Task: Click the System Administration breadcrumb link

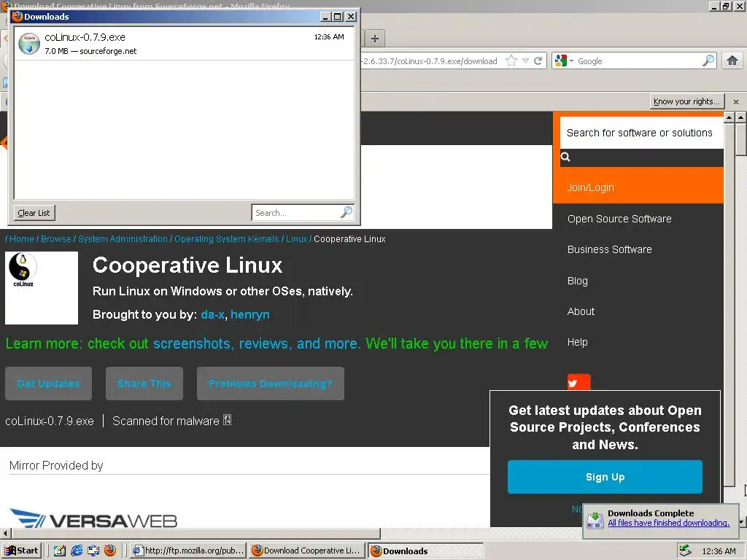Action: [x=123, y=239]
